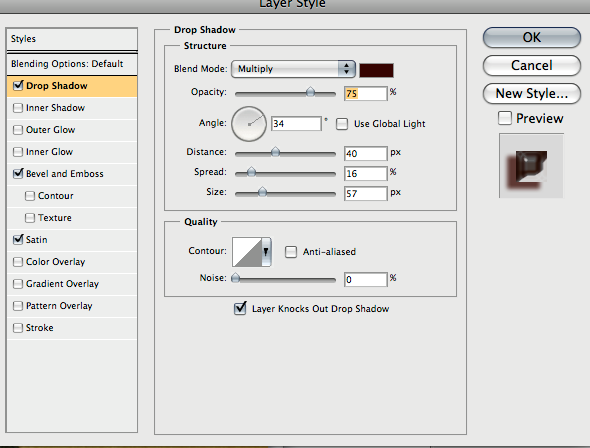
Task: Enable the Anti-aliased checkbox
Action: 290,252
